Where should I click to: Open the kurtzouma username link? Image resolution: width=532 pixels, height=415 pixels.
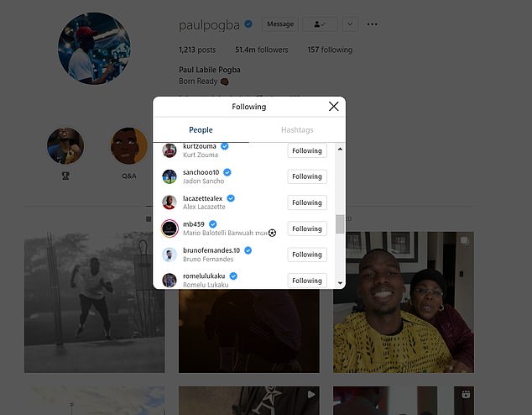pyautogui.click(x=200, y=146)
